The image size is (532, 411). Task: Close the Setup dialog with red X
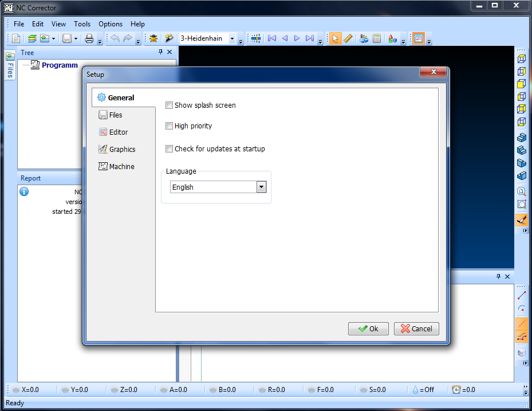pyautogui.click(x=434, y=72)
